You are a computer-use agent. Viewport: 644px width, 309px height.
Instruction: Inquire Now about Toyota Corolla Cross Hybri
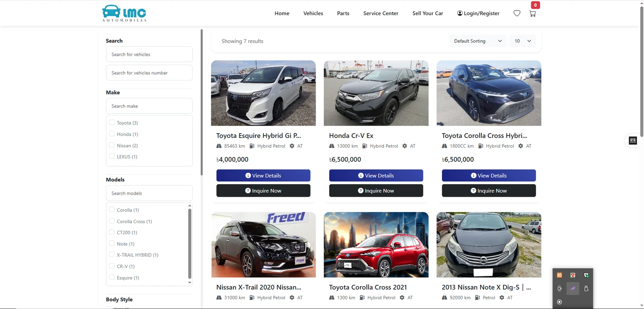click(489, 191)
